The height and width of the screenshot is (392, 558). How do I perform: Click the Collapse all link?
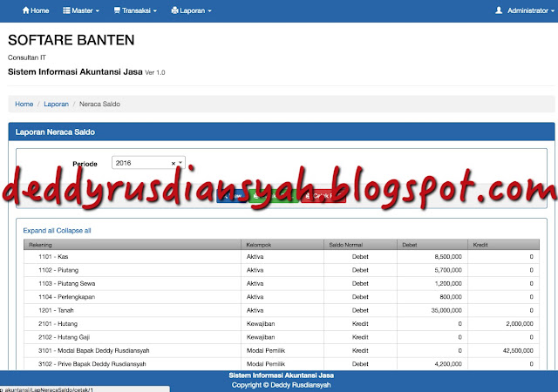[73, 231]
